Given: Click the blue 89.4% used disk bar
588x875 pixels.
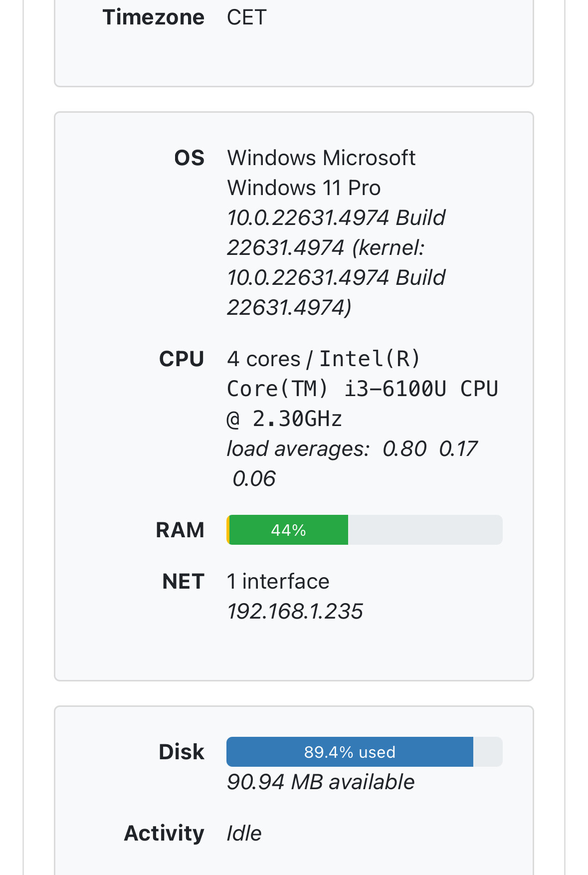Looking at the screenshot, I should point(349,752).
